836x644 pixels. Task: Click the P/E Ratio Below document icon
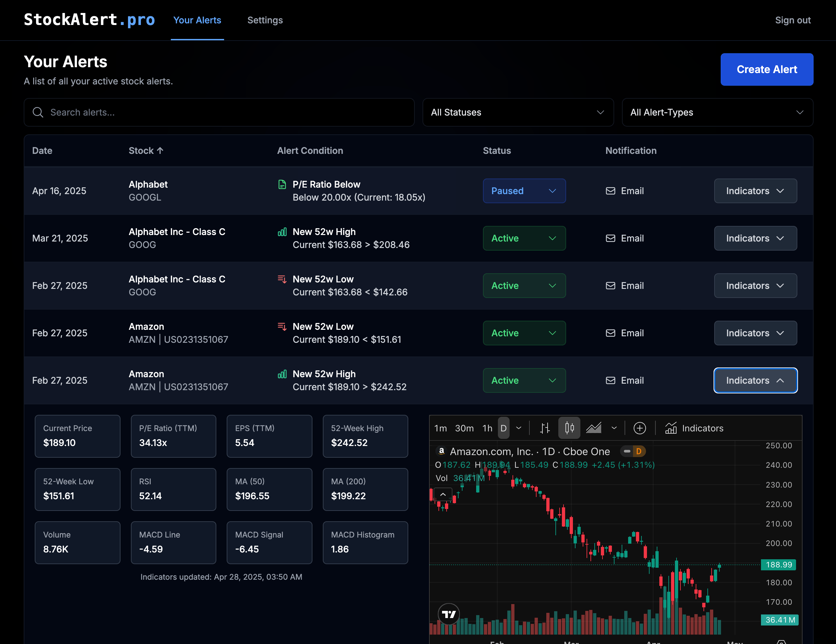282,184
